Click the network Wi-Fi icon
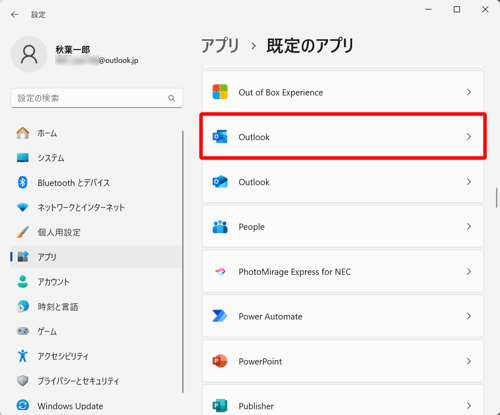The height and width of the screenshot is (415, 500). [x=23, y=207]
